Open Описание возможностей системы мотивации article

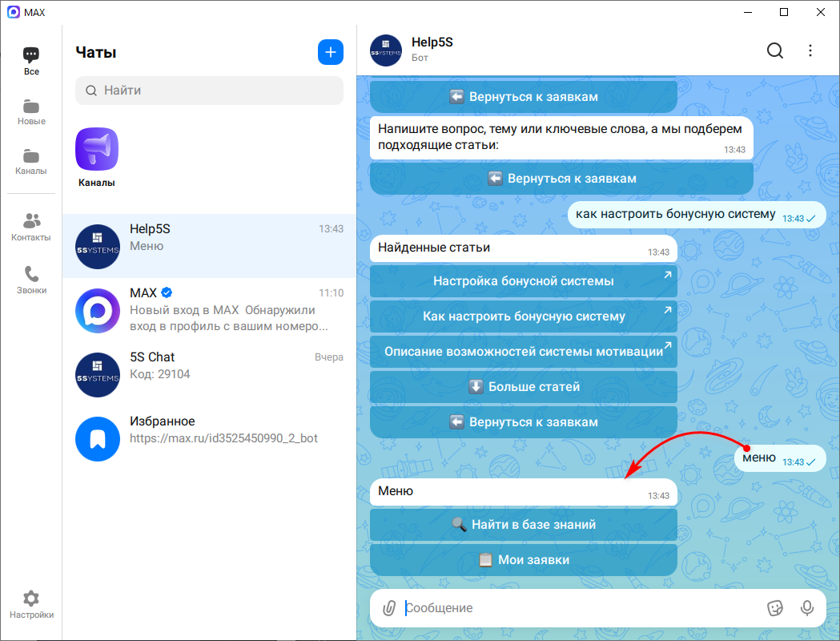pos(524,352)
